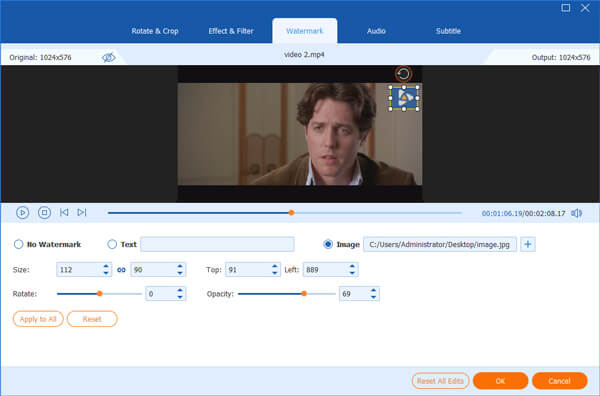
Task: Increase the Top position value
Action: 274,266
